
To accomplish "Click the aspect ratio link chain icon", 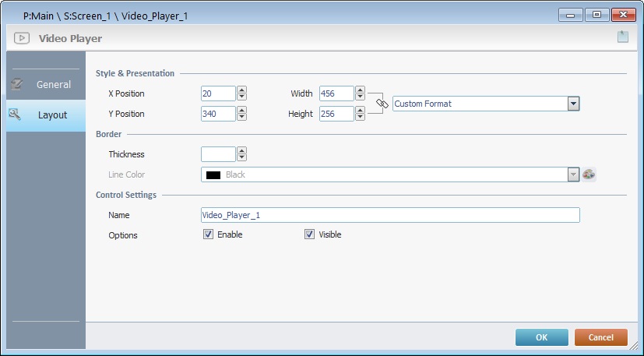I will 382,103.
